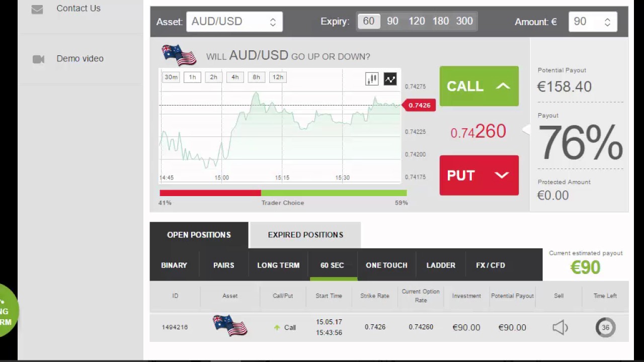
Task: Open the Open Positions tab
Action: 199,235
